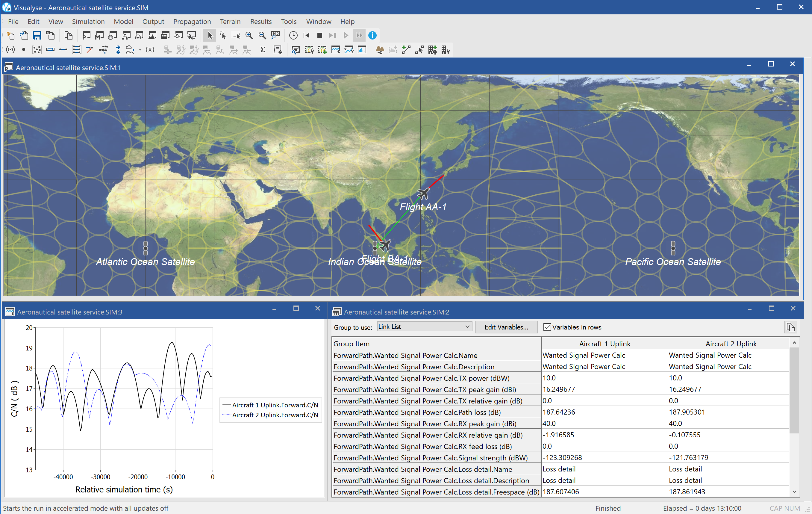Viewport: 812px width, 514px height.
Task: Maximize the SIM:3 chart window
Action: pyautogui.click(x=296, y=308)
